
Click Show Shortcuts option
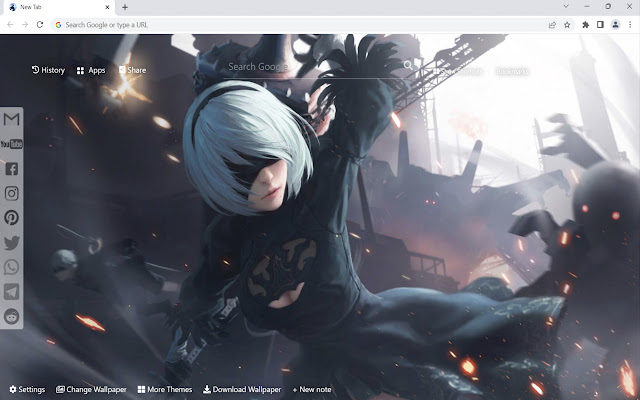click(x=458, y=71)
